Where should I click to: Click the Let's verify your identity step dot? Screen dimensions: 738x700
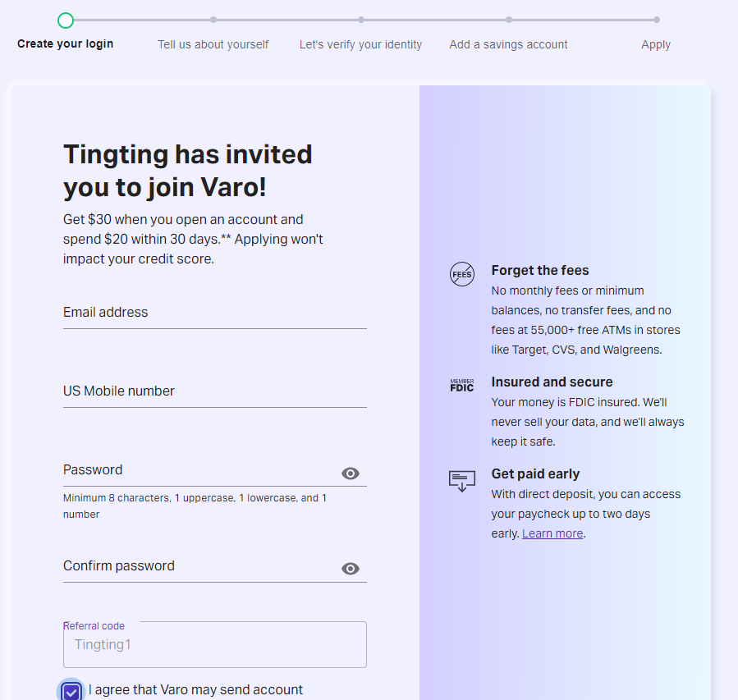tap(361, 20)
